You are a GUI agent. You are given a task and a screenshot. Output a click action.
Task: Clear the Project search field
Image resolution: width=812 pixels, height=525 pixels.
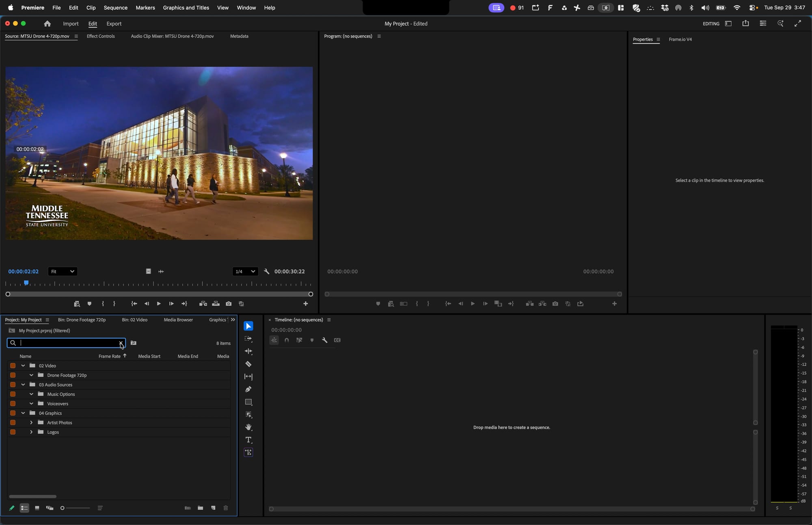(x=121, y=343)
